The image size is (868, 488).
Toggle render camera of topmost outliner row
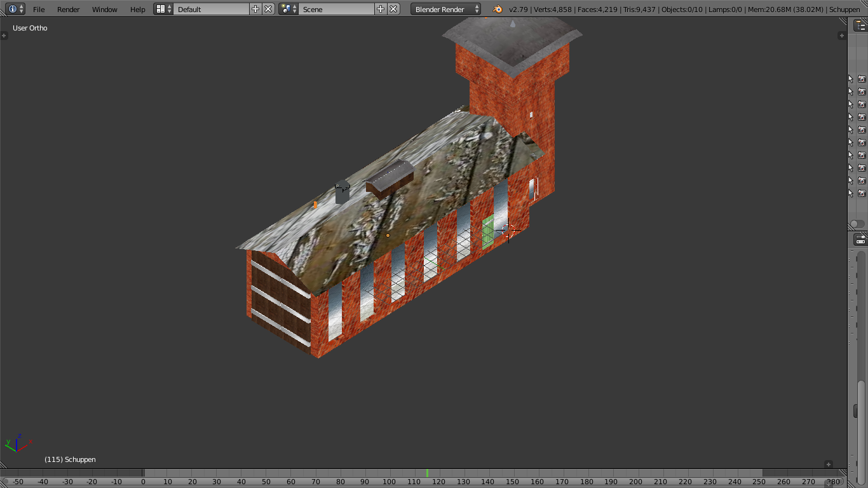click(x=862, y=79)
